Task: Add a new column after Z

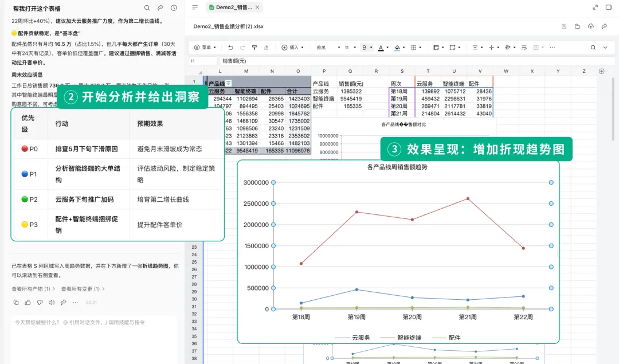Action: tap(602, 71)
